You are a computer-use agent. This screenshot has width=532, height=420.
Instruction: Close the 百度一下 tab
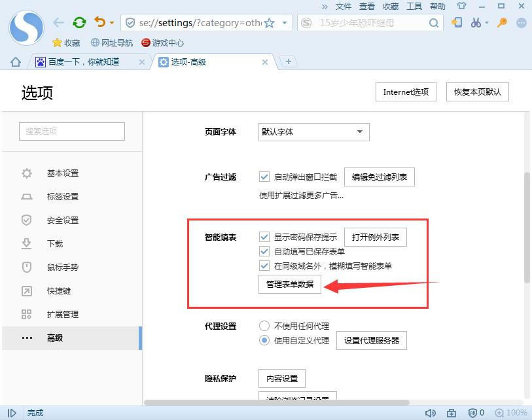pos(142,62)
